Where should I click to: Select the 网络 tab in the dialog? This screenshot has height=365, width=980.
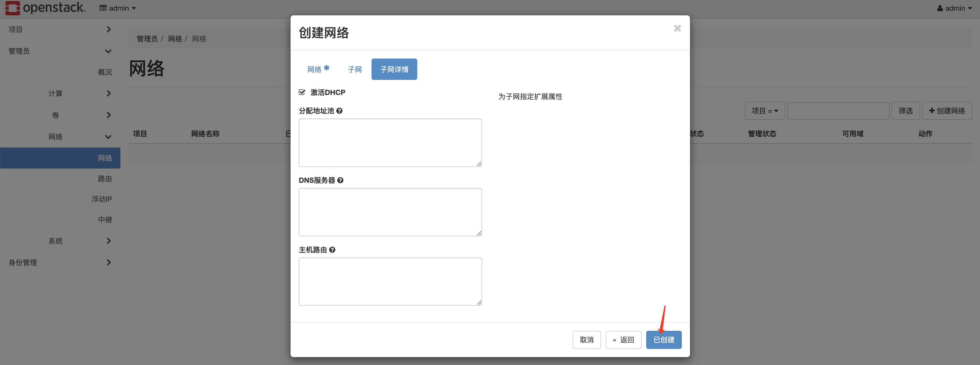(315, 69)
